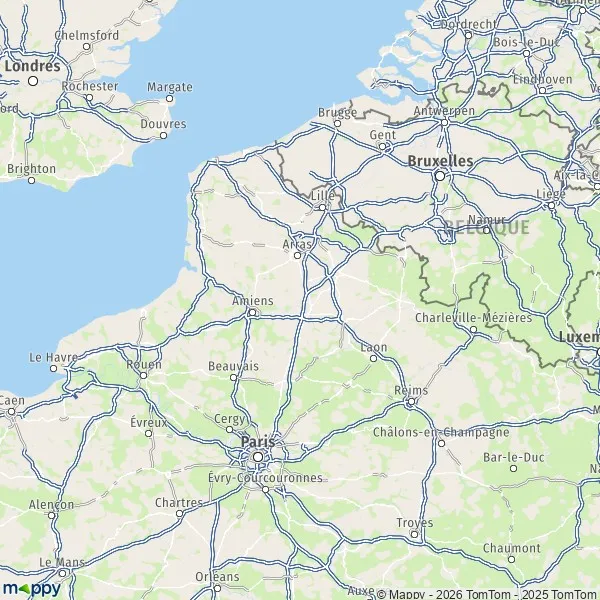
Task: Click the Reims city marker
Action: click(x=411, y=401)
